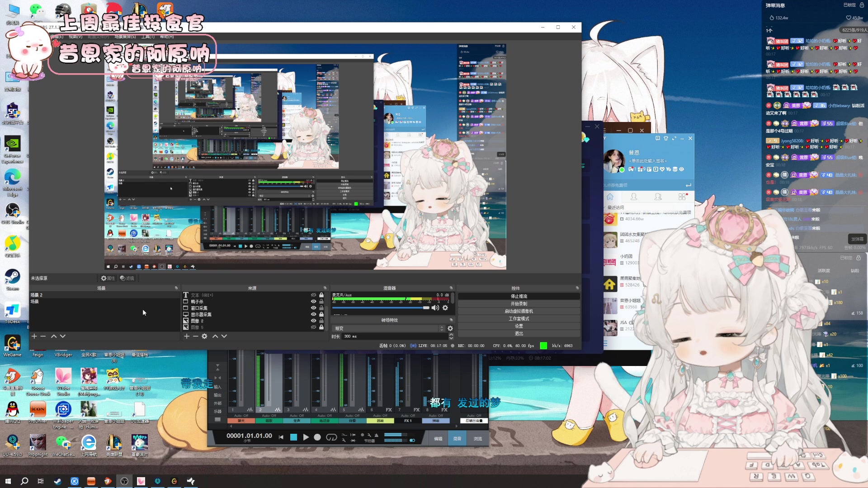
Task: Toggle lock on 显示器采集 source
Action: coord(321,314)
